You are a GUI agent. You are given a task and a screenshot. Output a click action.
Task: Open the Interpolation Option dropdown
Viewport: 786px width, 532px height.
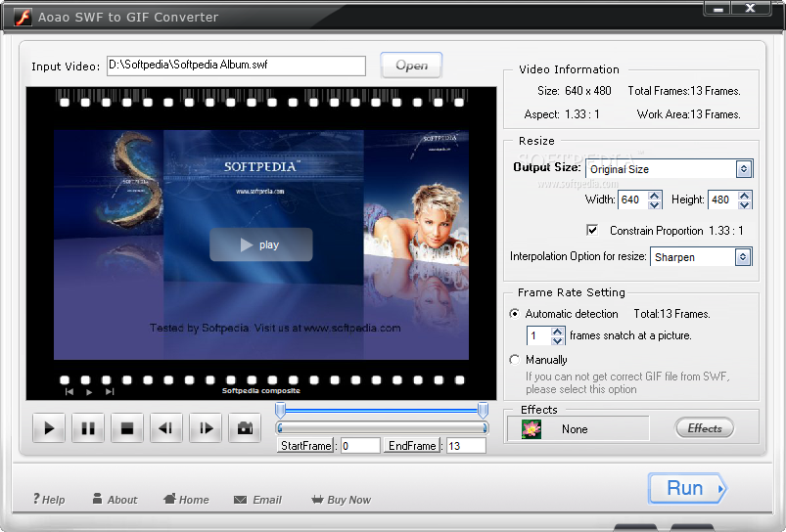tap(742, 257)
